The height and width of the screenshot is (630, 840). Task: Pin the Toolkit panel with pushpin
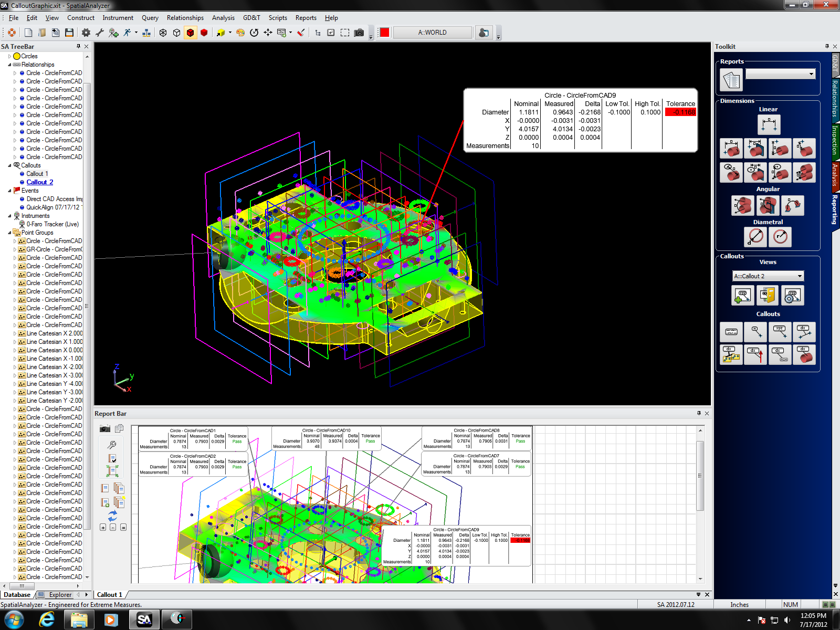[827, 46]
